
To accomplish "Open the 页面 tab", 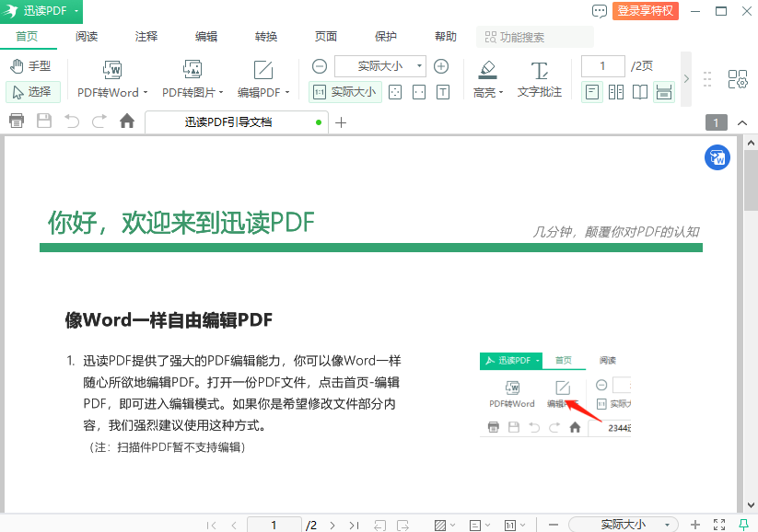I will pyautogui.click(x=326, y=37).
